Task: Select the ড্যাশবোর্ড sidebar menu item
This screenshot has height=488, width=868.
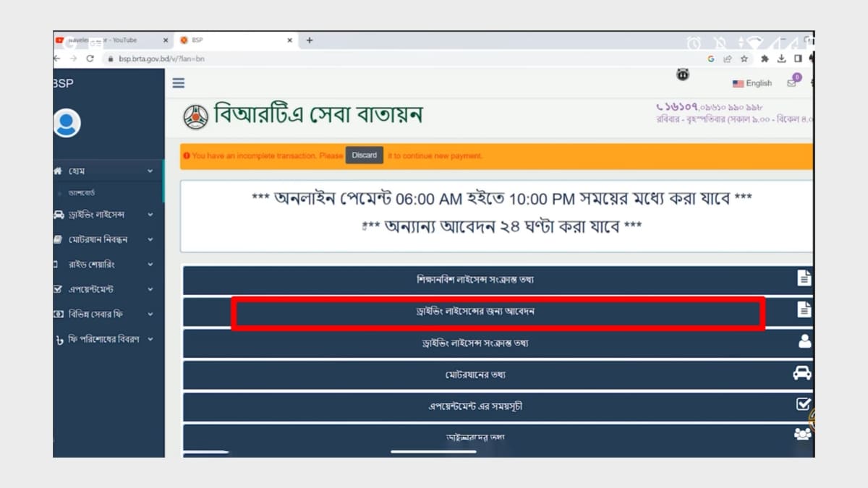Action: point(82,192)
